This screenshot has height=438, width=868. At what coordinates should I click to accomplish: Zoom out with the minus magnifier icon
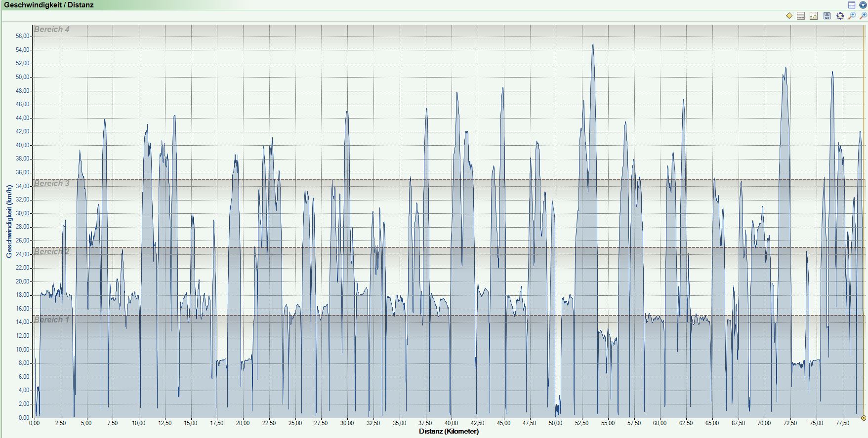click(852, 16)
